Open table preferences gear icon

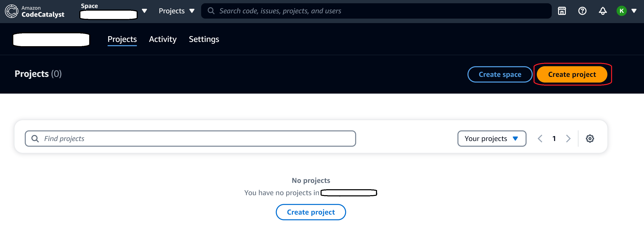click(590, 138)
